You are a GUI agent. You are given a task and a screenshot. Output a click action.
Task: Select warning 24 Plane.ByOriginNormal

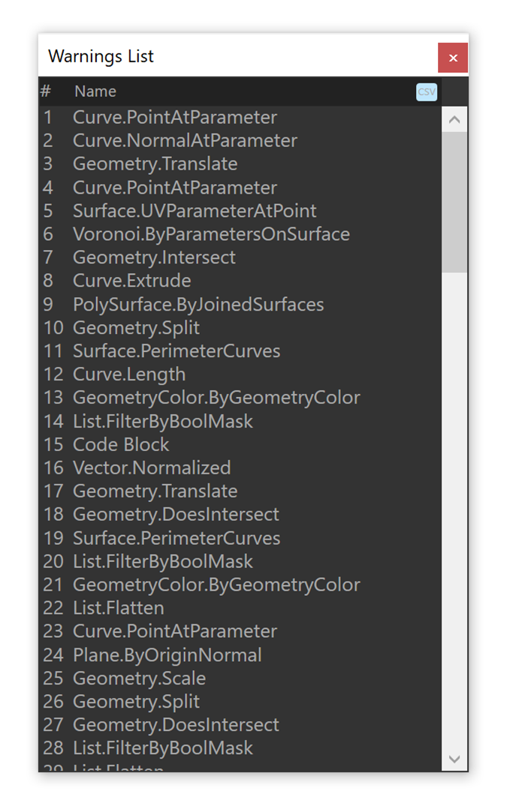pos(167,655)
